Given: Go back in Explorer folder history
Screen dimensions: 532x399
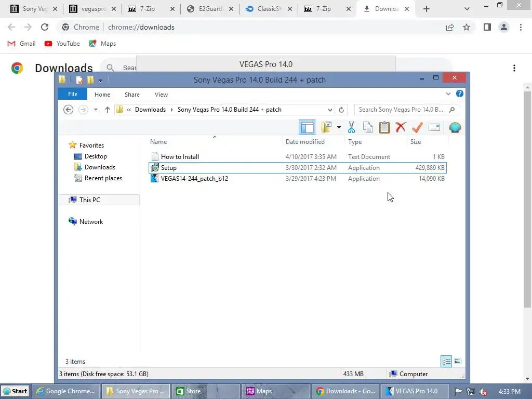Looking at the screenshot, I should [68, 110].
